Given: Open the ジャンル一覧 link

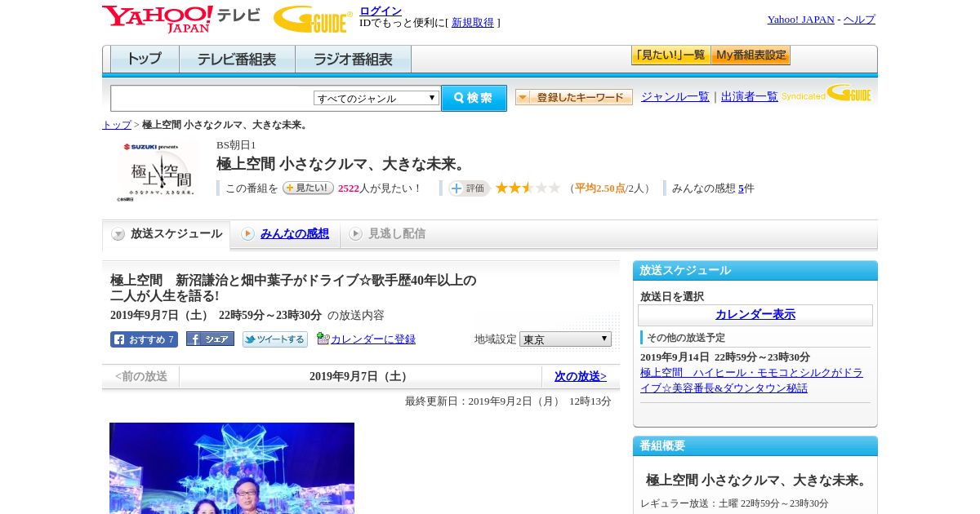Looking at the screenshot, I should tap(675, 97).
